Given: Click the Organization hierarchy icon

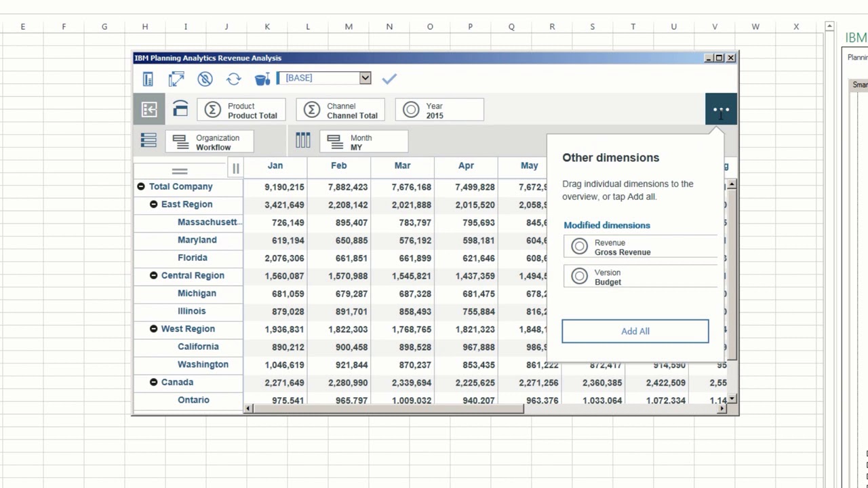Looking at the screenshot, I should pos(180,142).
